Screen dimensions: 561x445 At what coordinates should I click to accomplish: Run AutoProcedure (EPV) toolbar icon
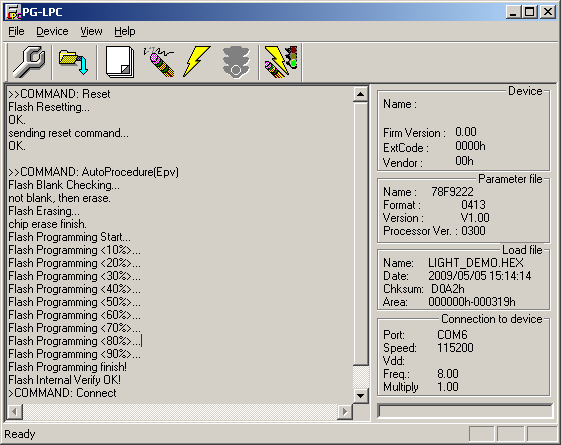click(281, 62)
